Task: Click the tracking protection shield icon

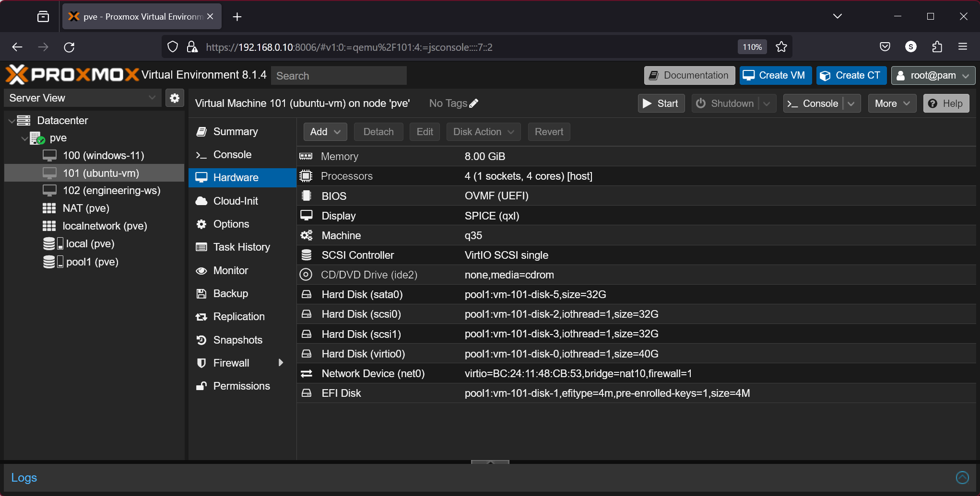Action: pos(173,47)
